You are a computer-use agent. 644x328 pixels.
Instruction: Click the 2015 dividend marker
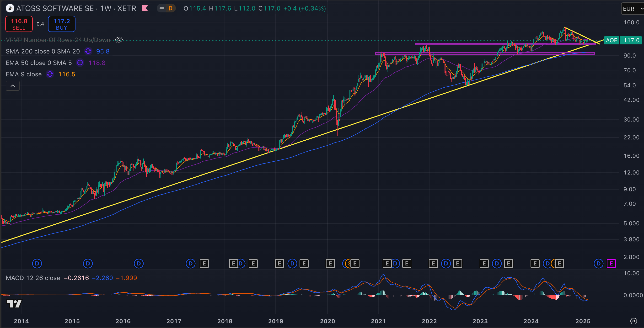[x=88, y=264]
